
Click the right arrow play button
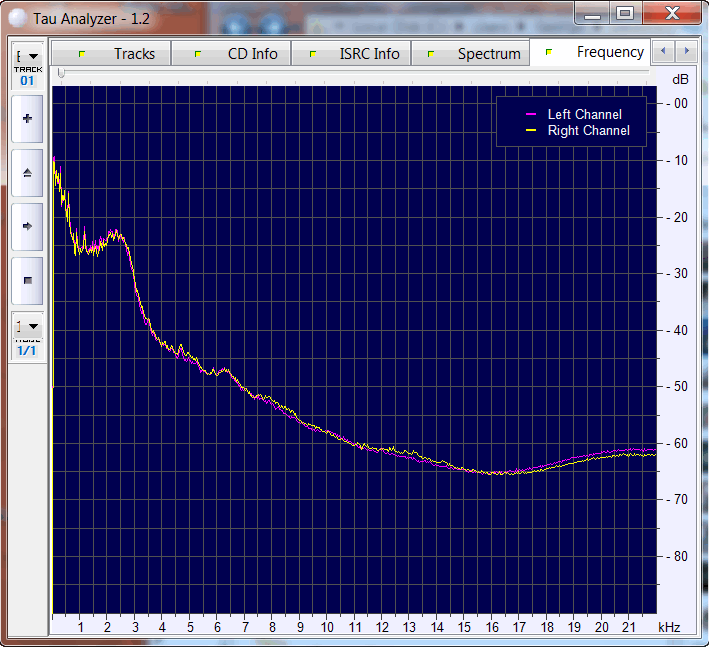point(27,226)
